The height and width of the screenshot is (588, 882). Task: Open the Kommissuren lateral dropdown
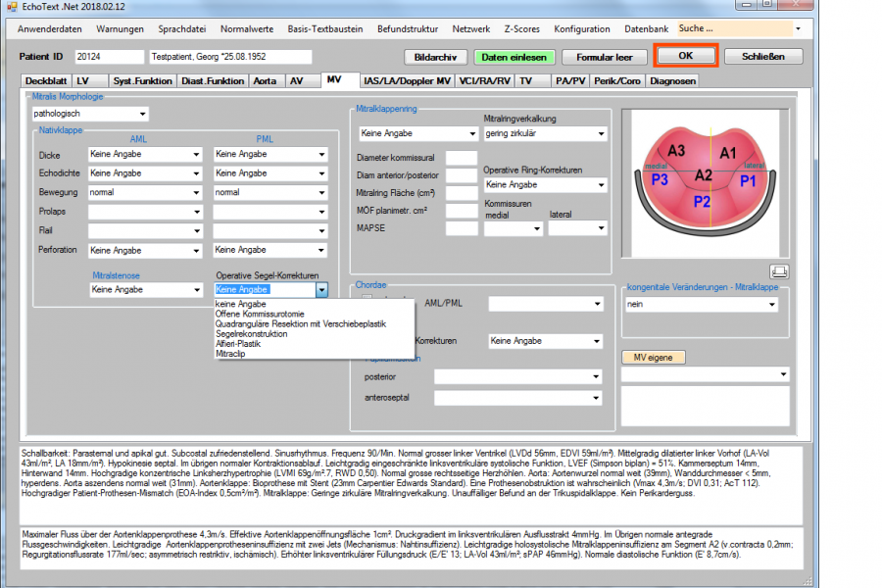click(577, 228)
